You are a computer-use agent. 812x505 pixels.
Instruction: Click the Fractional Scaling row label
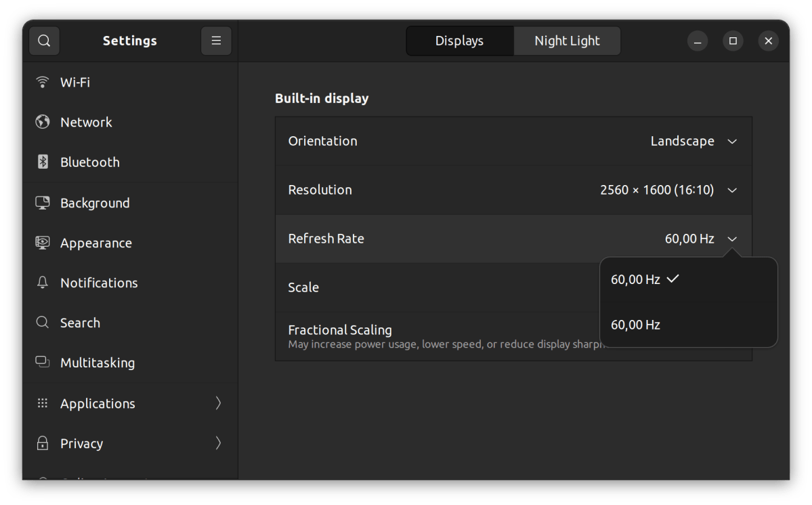340,329
